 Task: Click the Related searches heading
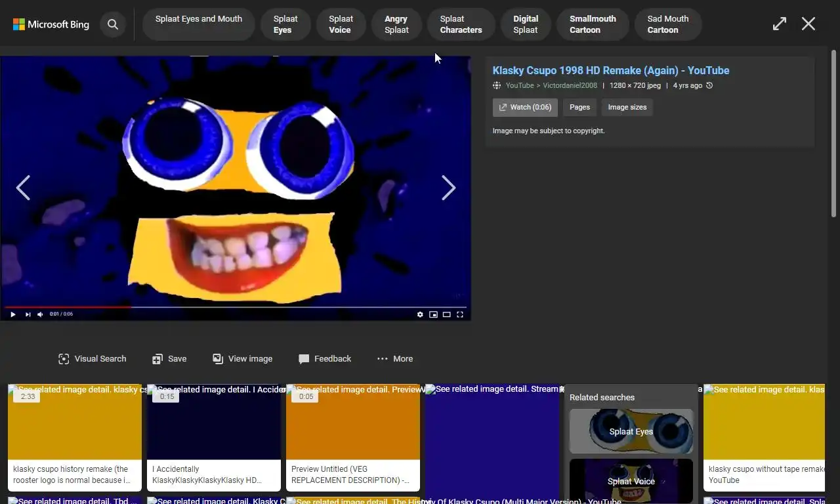pos(602,397)
